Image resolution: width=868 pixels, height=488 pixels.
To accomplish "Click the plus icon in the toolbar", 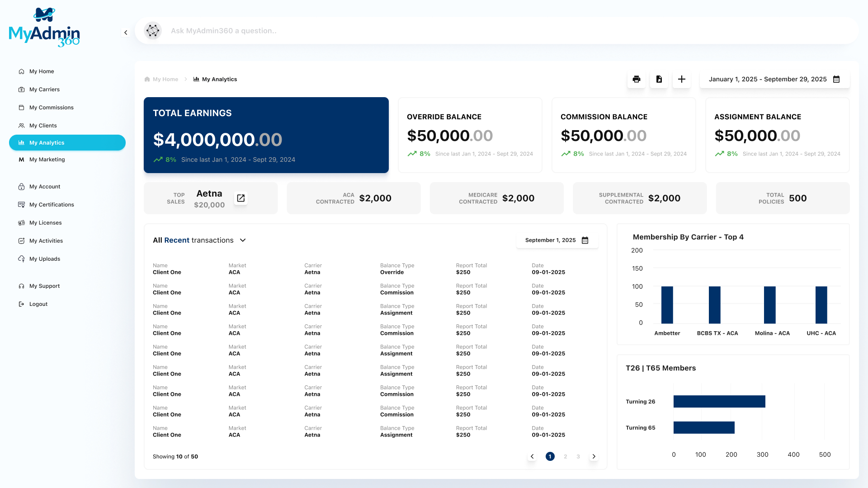I will pyautogui.click(x=681, y=79).
